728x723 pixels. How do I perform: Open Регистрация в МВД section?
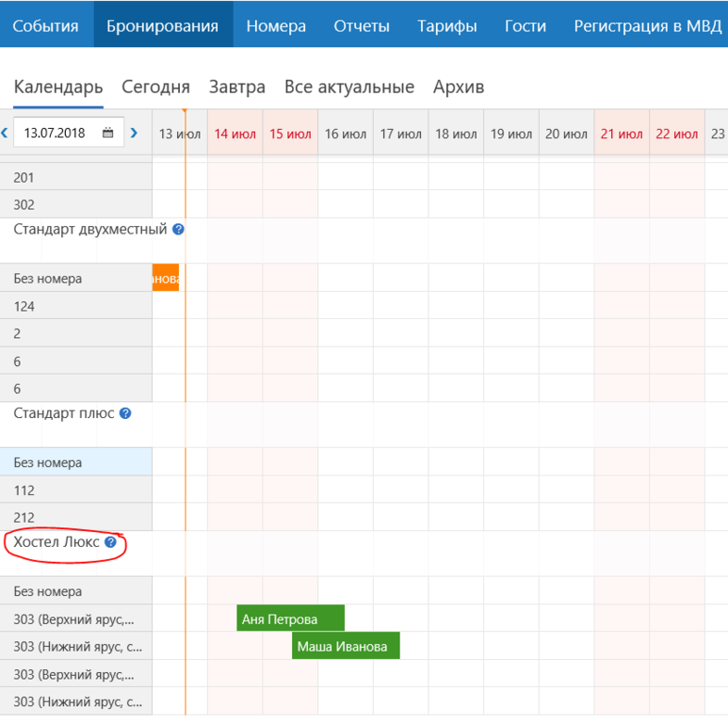click(x=648, y=25)
